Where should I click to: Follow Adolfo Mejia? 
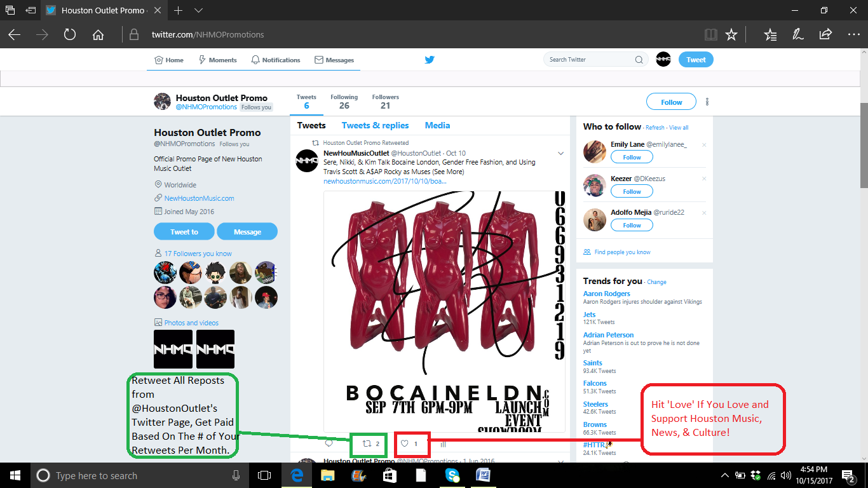(632, 225)
